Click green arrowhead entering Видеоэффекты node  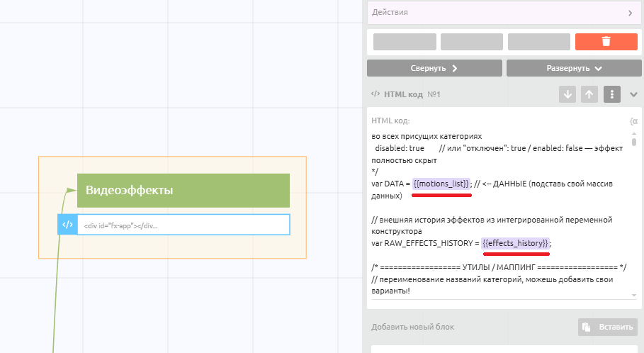(72, 190)
